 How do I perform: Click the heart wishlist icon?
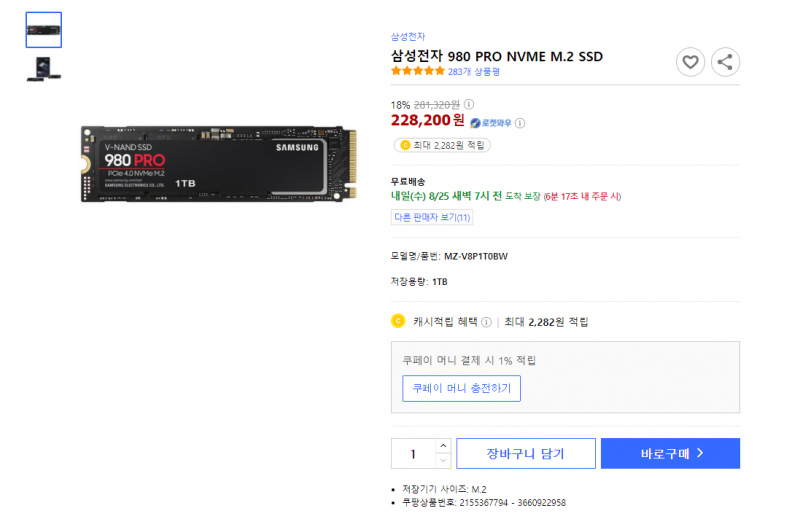690,62
